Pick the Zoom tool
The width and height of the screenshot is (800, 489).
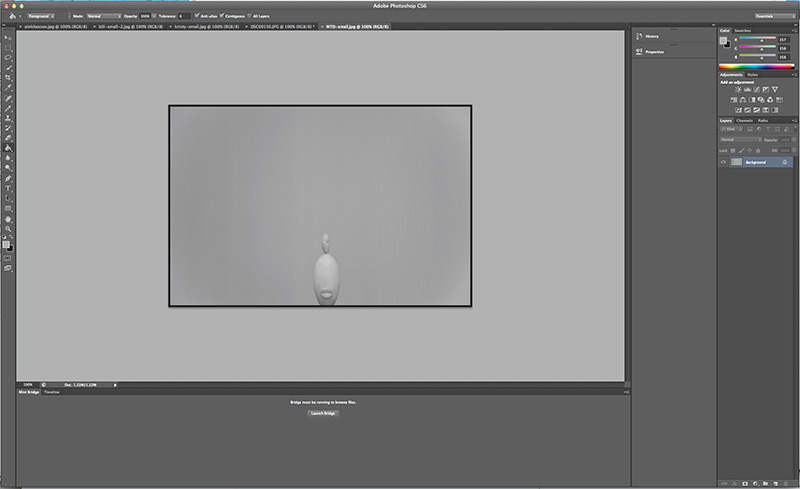(8, 228)
